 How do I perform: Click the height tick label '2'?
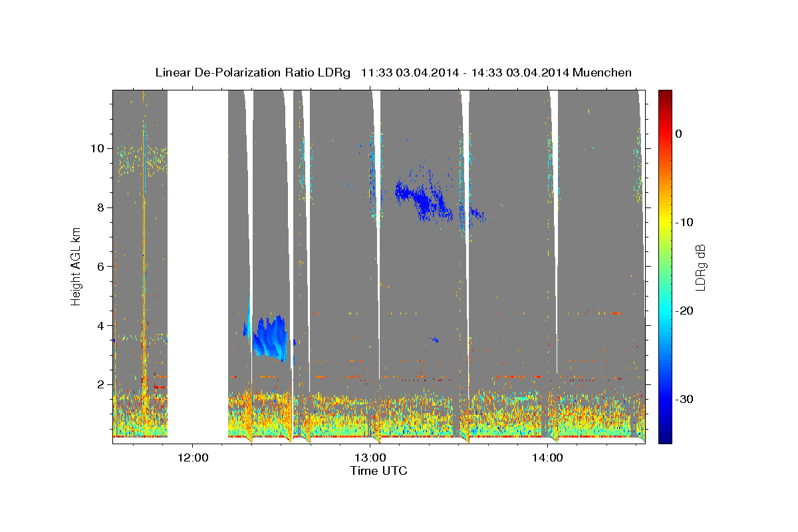pyautogui.click(x=101, y=384)
